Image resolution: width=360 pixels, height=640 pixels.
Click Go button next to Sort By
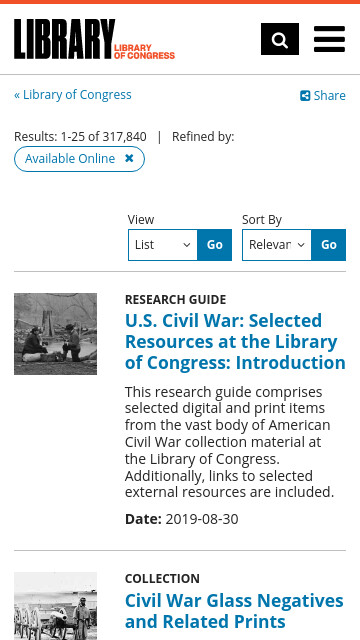pyautogui.click(x=329, y=245)
